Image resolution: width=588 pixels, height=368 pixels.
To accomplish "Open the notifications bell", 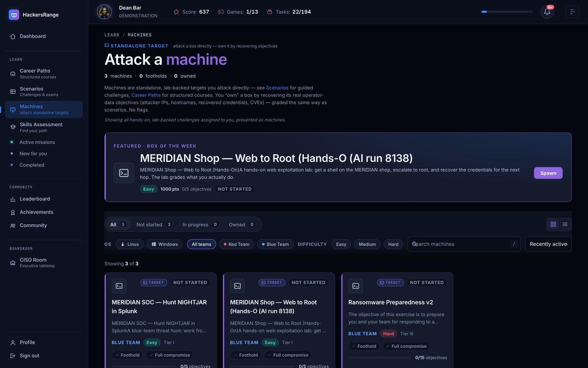I will (x=547, y=12).
